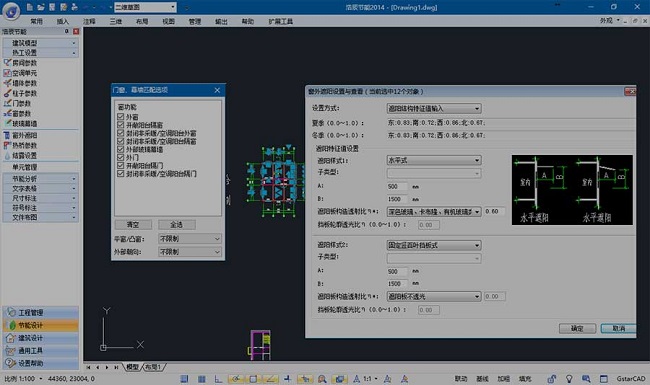650x385 pixels.
Task: Open the 扩展工具 ribbon tab
Action: (281, 21)
